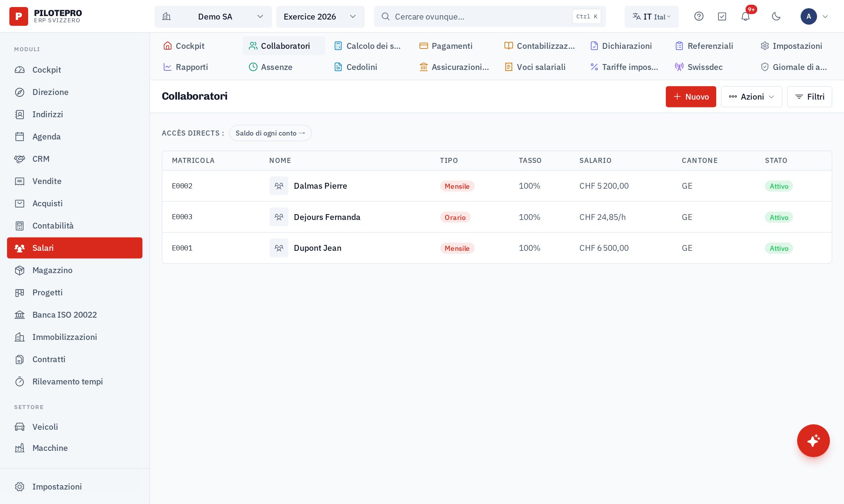Screen dimensions: 844x504
Task: Open the Assicurazioni... tab
Action: 454,67
